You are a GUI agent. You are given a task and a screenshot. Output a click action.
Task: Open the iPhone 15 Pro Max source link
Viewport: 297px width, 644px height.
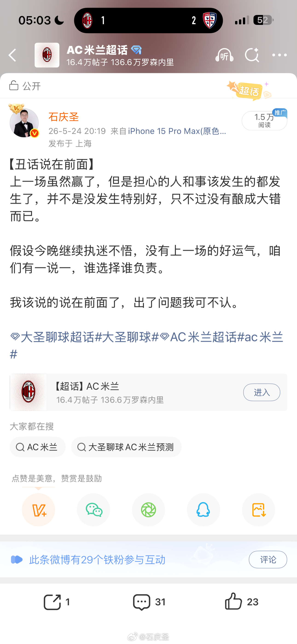point(177,131)
